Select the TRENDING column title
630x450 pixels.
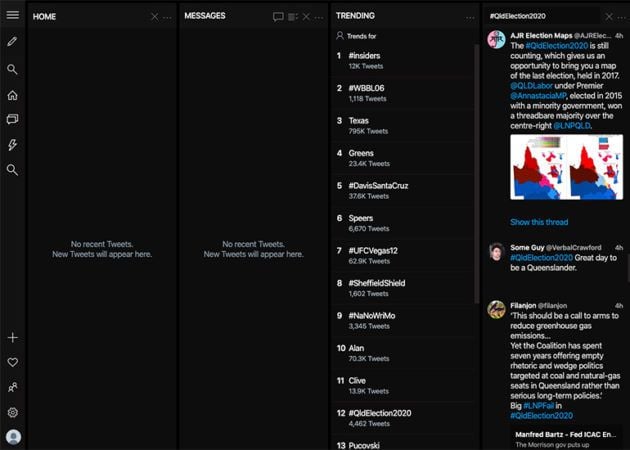[x=355, y=16]
